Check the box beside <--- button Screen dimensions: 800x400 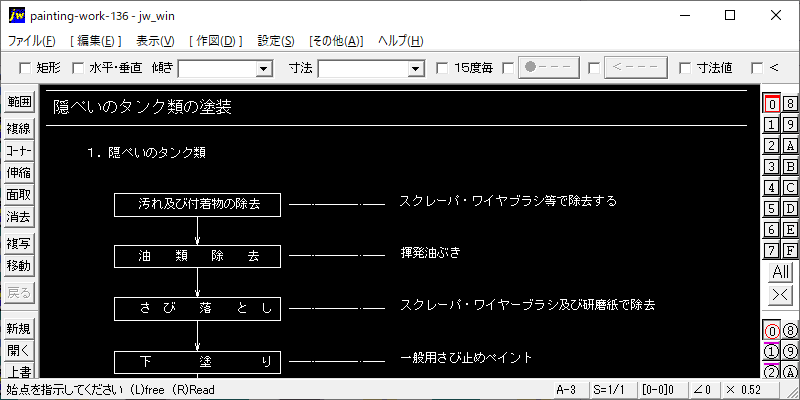593,68
